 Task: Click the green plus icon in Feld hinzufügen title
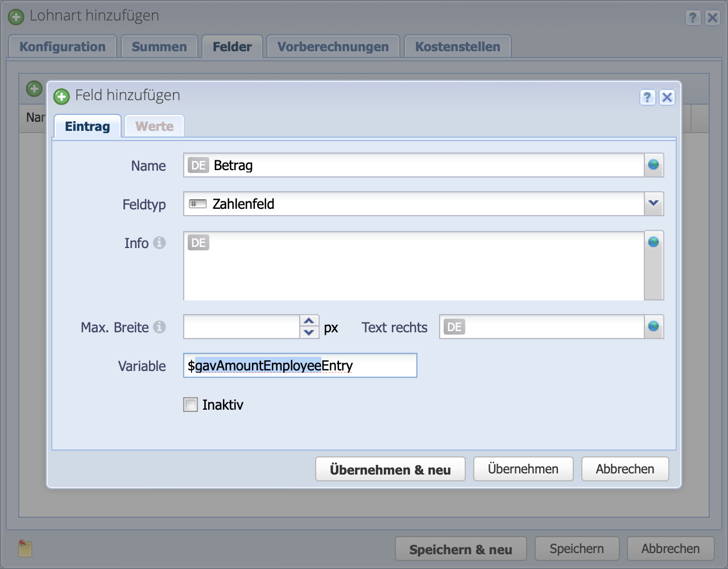[61, 97]
